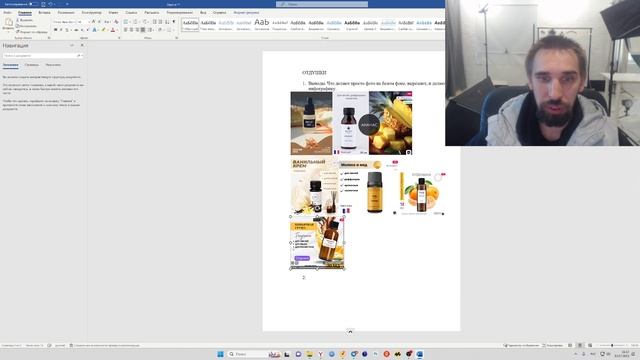Toggle Bold formatting
Image resolution: width=640 pixels, height=360 pixels.
tap(56, 30)
